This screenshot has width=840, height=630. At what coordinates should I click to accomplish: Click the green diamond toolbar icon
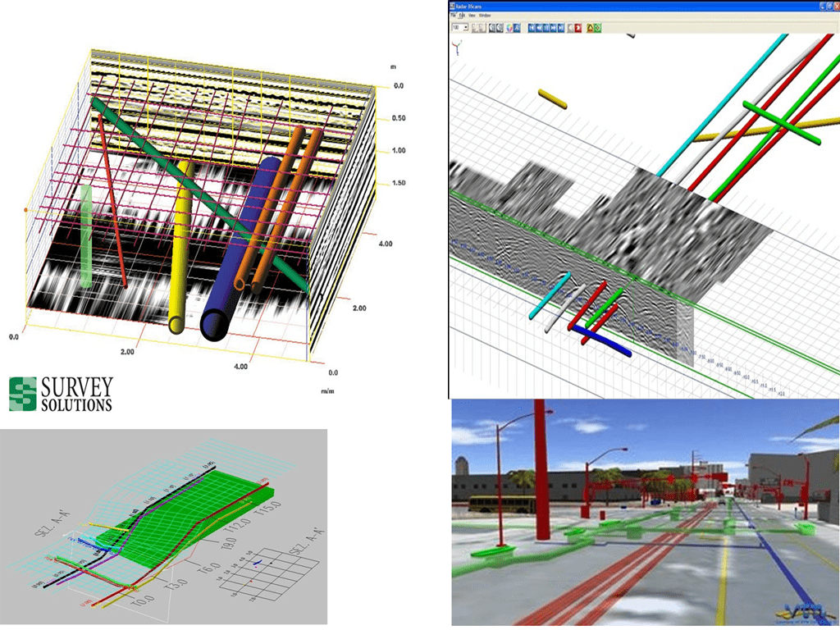point(598,28)
